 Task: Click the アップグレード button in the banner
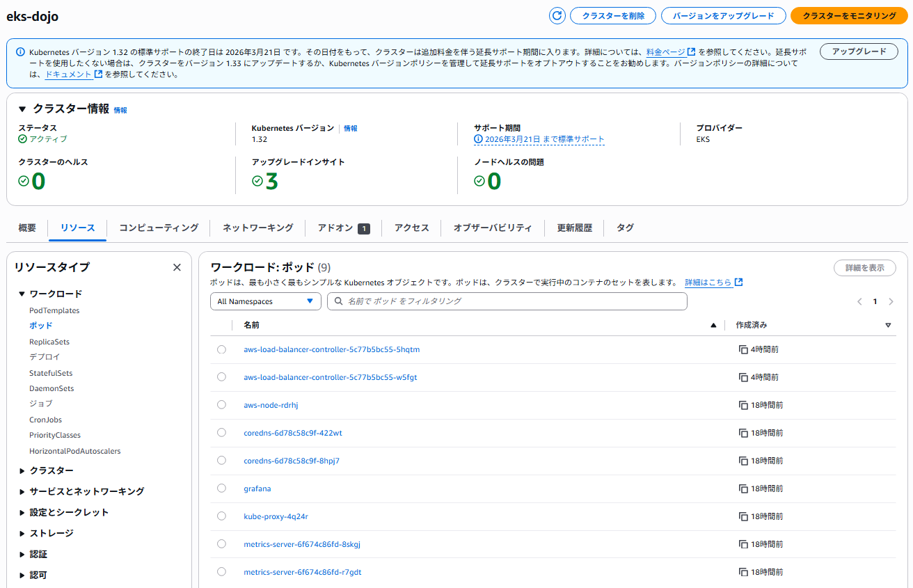tap(859, 51)
